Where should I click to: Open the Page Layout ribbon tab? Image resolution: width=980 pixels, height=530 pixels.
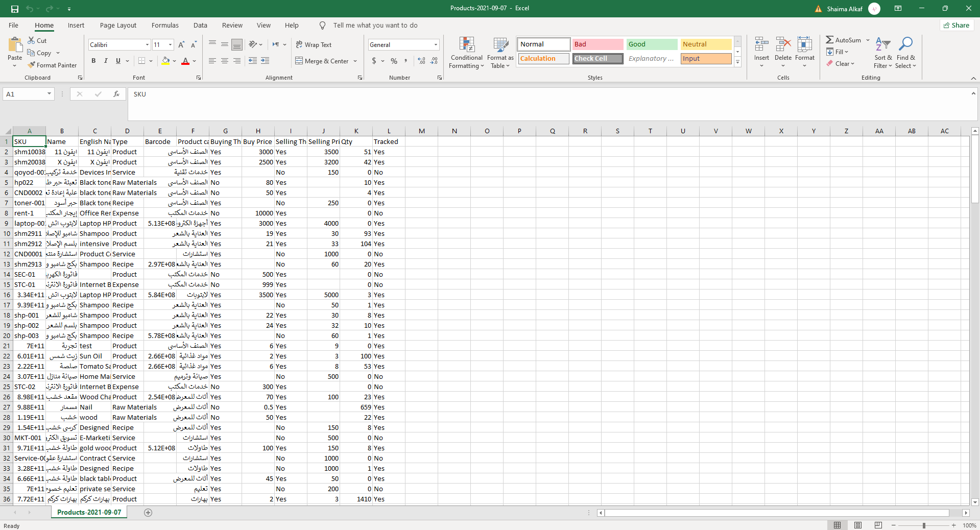(118, 26)
